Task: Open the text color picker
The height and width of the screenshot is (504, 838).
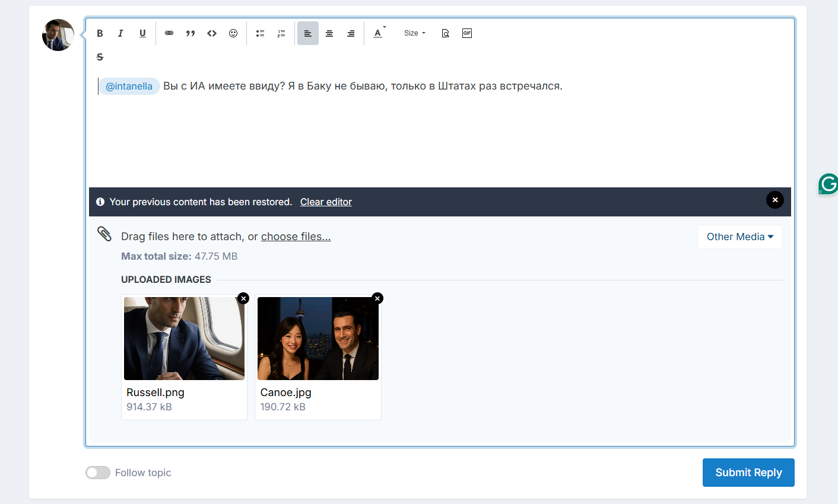Action: tap(378, 33)
